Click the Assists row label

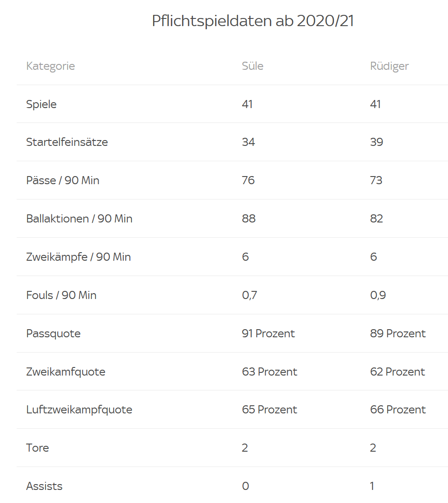[44, 486]
